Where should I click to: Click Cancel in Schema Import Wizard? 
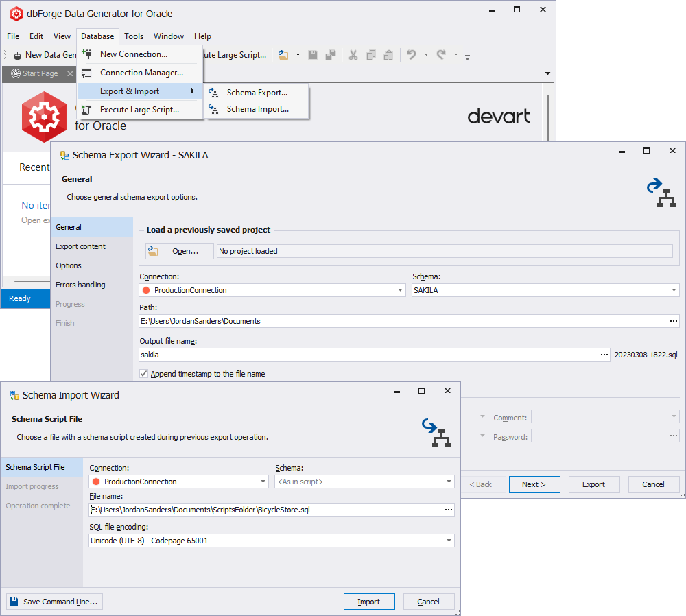428,602
